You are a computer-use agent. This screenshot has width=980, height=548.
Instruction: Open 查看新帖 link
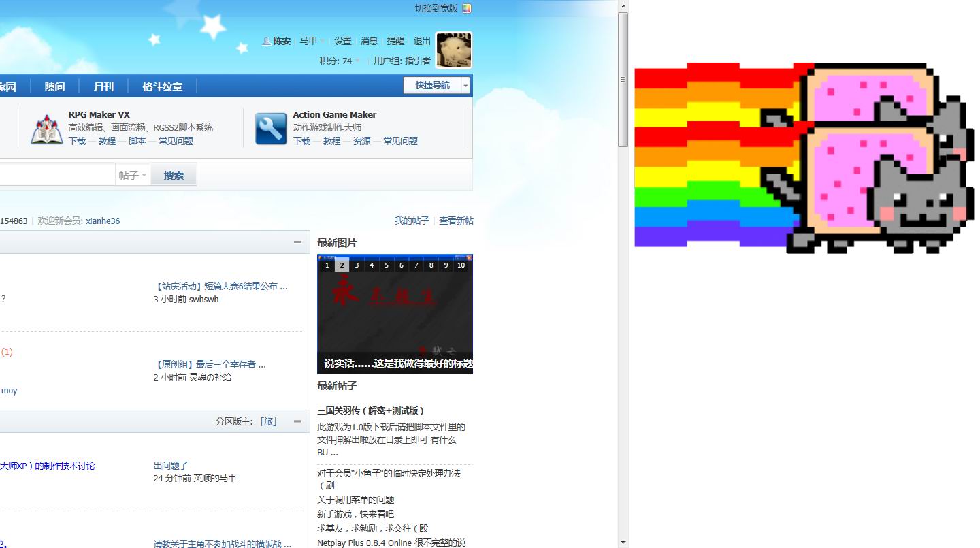tap(456, 221)
